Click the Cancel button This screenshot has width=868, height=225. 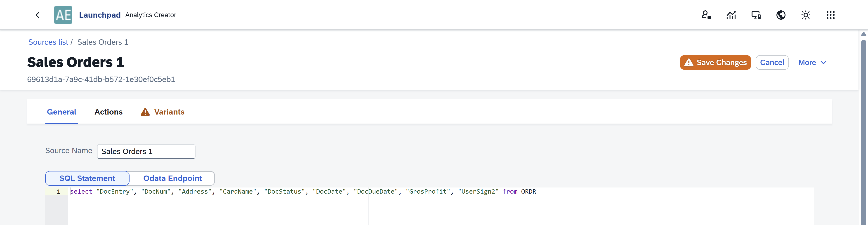coord(772,62)
